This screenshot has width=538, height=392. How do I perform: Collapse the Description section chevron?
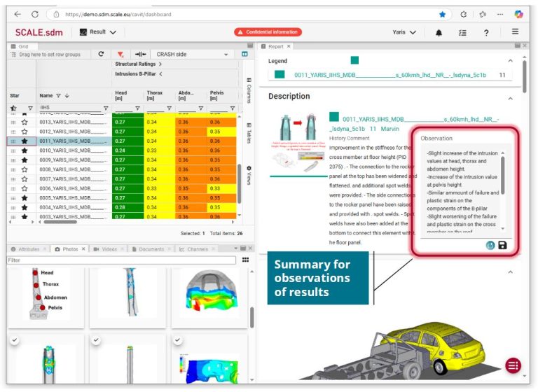click(x=509, y=97)
